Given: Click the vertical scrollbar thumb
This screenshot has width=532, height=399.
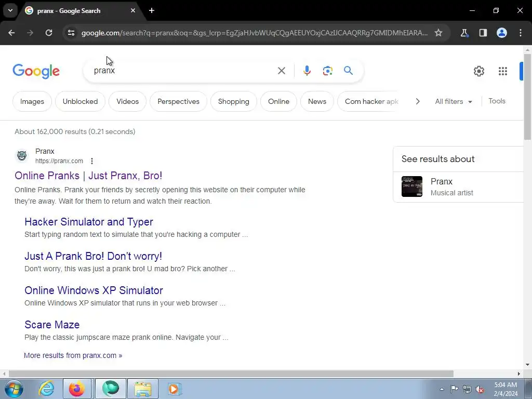Looking at the screenshot, I should 527,97.
